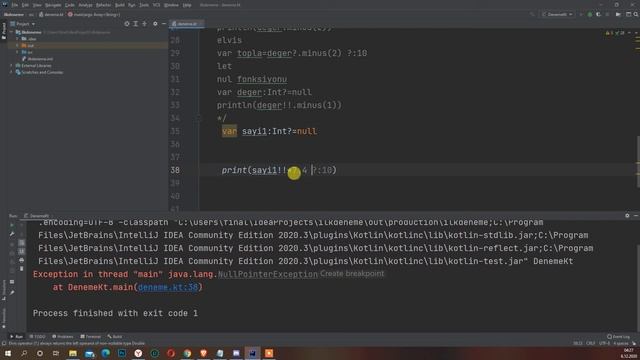
Task: Open Project panel settings gear
Action: point(155,24)
